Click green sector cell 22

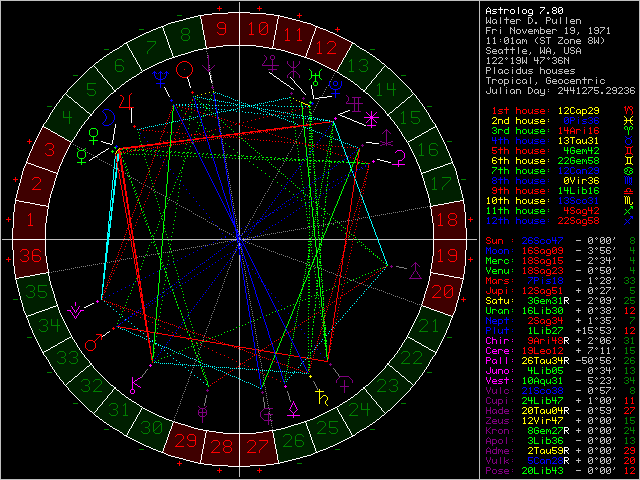411,358
